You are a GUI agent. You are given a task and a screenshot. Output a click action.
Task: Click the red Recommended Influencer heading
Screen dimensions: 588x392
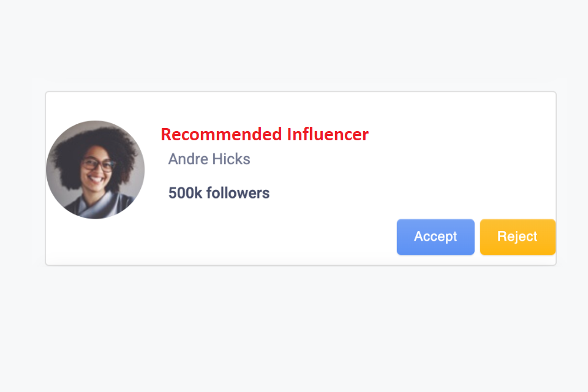coord(265,134)
